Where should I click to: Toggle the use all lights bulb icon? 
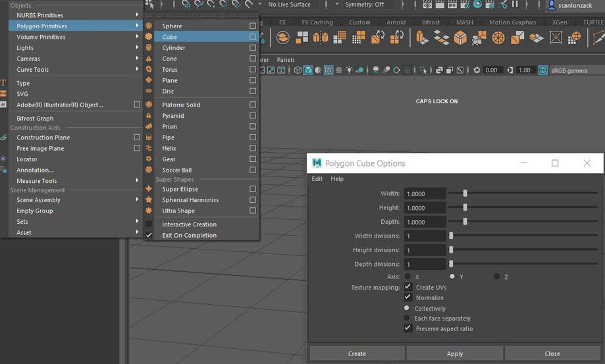coord(349,70)
